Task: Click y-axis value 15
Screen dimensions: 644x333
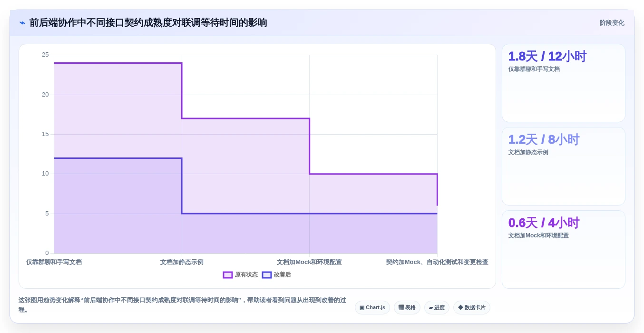Action: (x=45, y=134)
